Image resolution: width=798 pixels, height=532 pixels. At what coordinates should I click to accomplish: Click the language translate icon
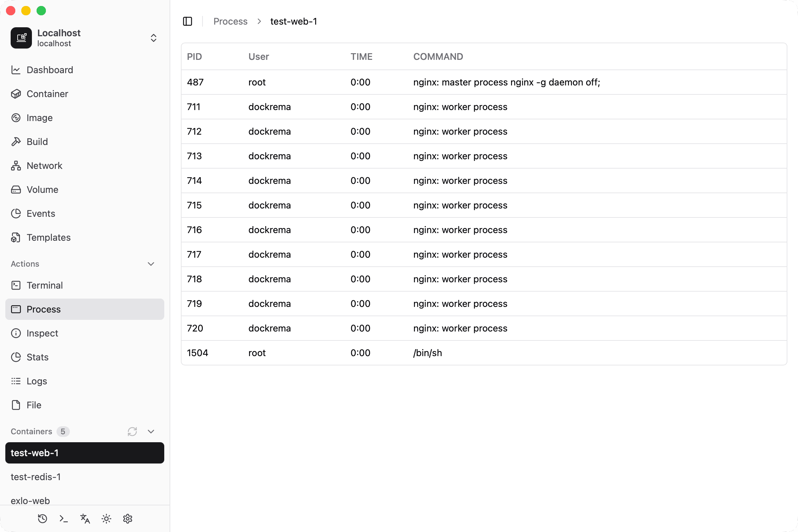[x=85, y=518]
